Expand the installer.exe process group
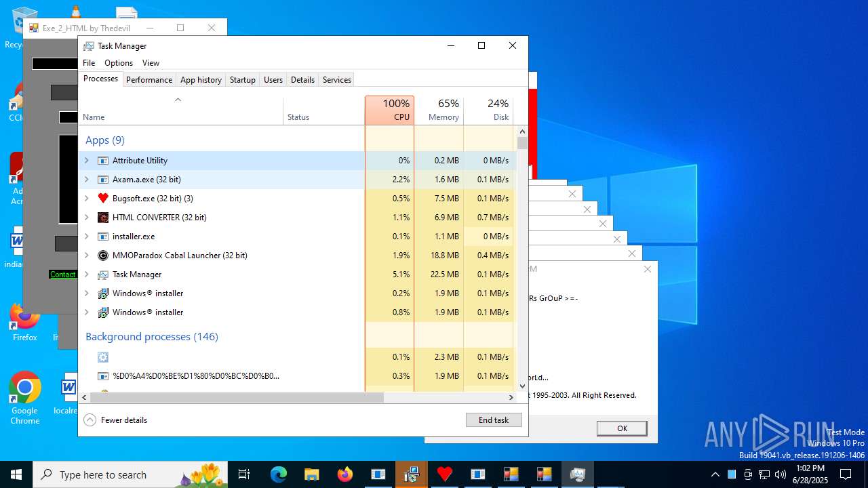 [86, 237]
